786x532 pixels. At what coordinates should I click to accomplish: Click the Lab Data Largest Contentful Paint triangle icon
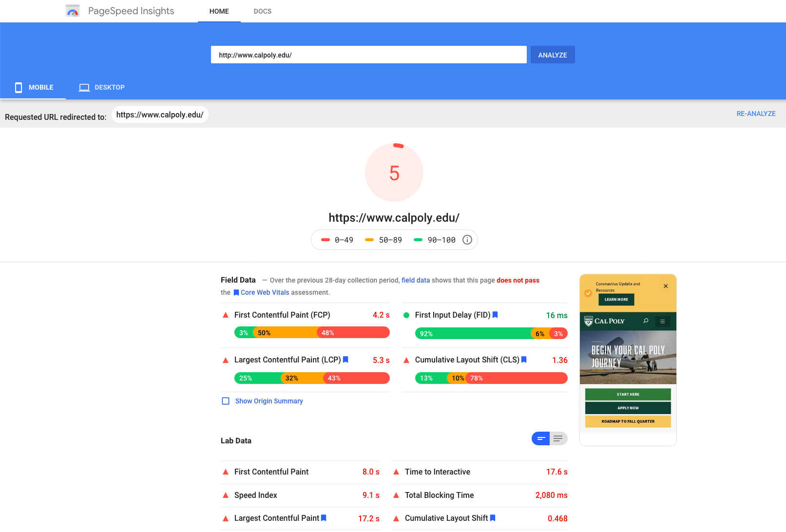point(226,518)
